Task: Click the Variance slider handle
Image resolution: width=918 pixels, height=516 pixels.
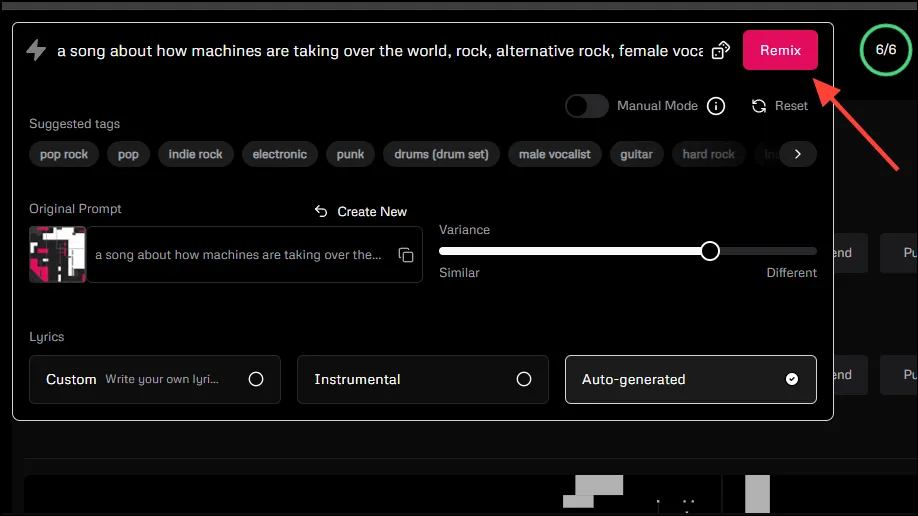Action: (x=710, y=251)
